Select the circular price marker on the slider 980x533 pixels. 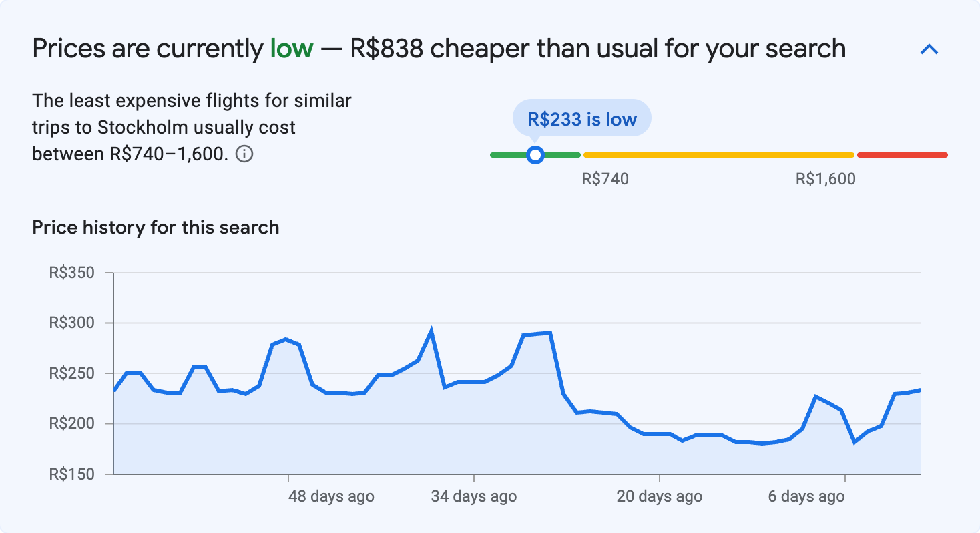535,154
